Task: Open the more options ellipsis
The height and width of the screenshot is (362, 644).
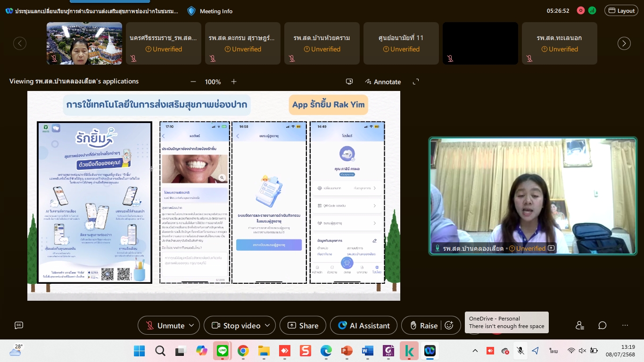Action: 625,325
